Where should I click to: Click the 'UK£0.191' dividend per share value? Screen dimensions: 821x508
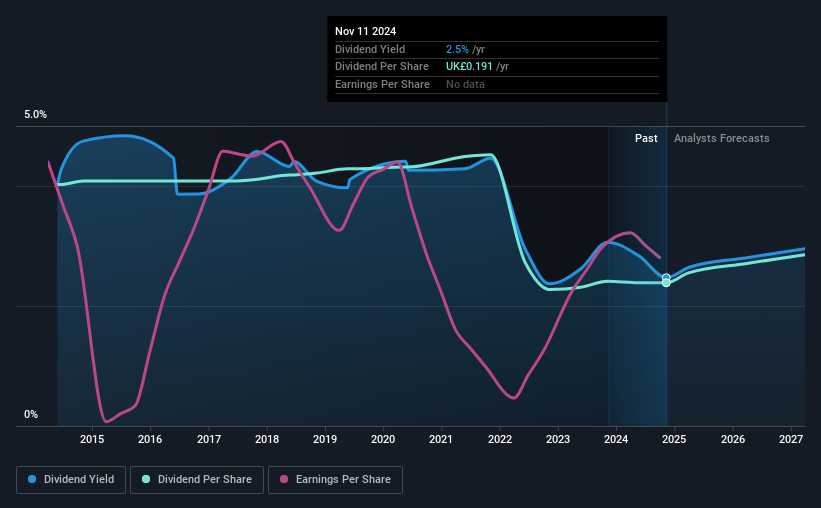469,67
